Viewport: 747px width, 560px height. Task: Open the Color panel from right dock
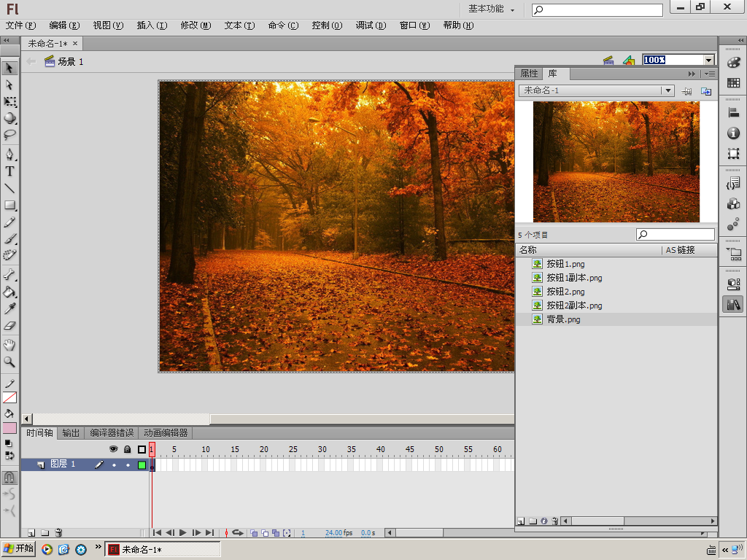pos(733,63)
